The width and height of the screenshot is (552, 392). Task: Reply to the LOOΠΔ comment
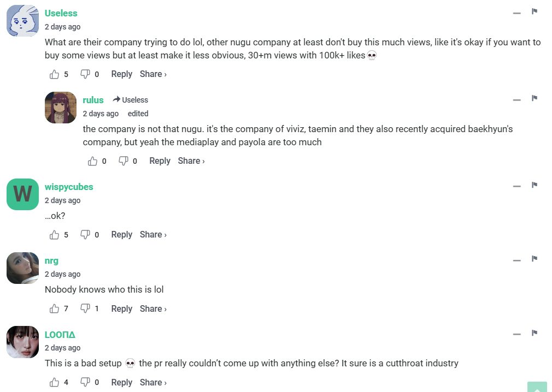tap(121, 382)
